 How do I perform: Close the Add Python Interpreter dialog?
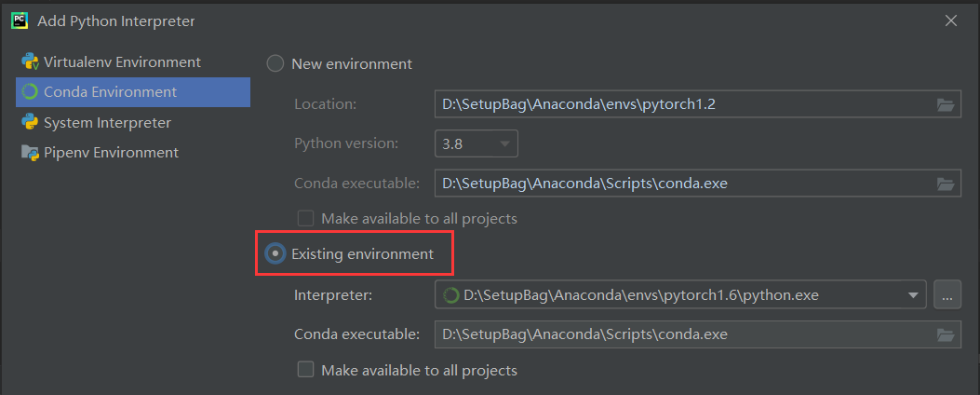click(950, 20)
